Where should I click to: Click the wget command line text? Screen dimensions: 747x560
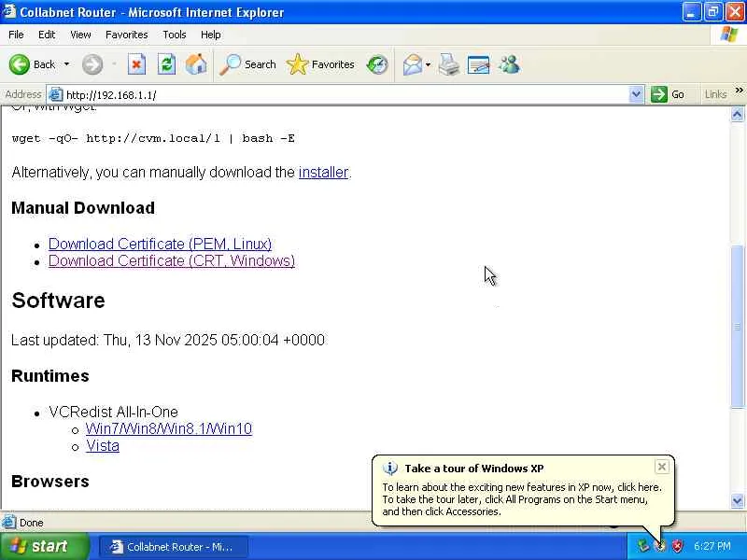point(153,138)
